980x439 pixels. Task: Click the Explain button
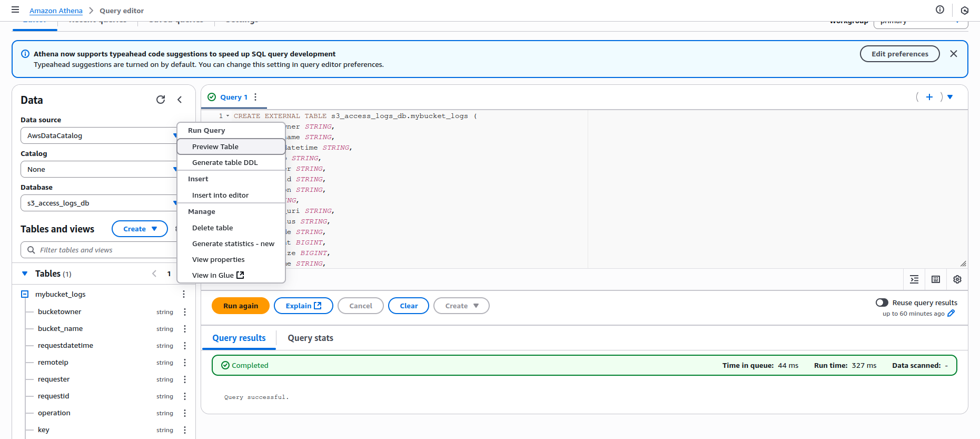click(303, 306)
